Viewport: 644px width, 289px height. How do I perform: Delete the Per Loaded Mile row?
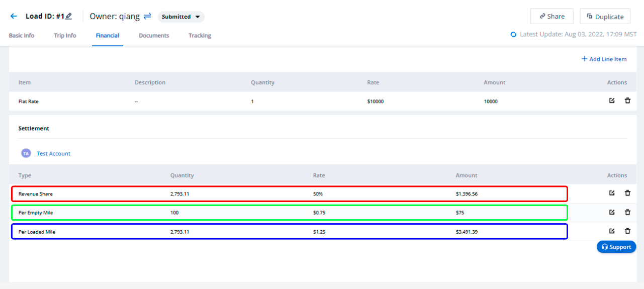pos(627,231)
